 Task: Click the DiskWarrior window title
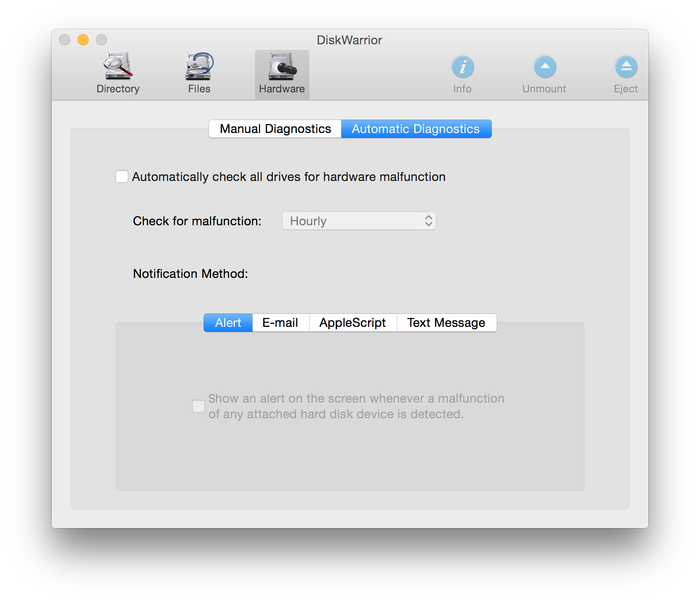350,40
